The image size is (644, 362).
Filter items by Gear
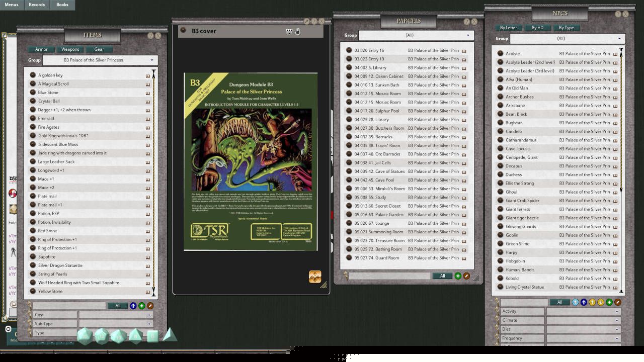click(x=99, y=49)
